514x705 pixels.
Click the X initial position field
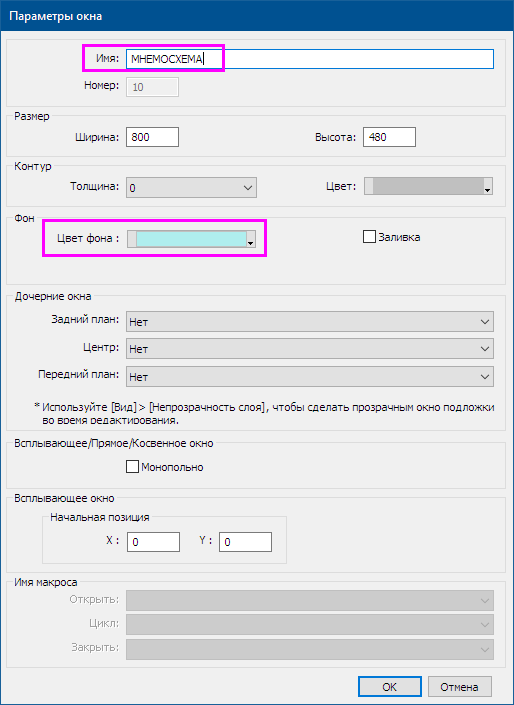153,542
